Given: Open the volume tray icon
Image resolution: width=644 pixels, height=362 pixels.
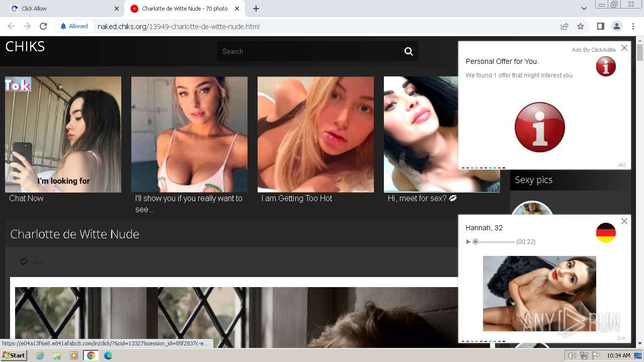Looking at the screenshot, I should (x=572, y=355).
